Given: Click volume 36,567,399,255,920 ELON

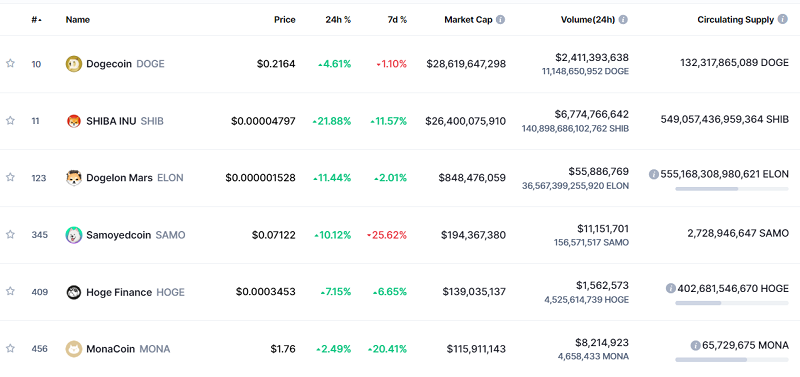Looking at the screenshot, I should 575,186.
